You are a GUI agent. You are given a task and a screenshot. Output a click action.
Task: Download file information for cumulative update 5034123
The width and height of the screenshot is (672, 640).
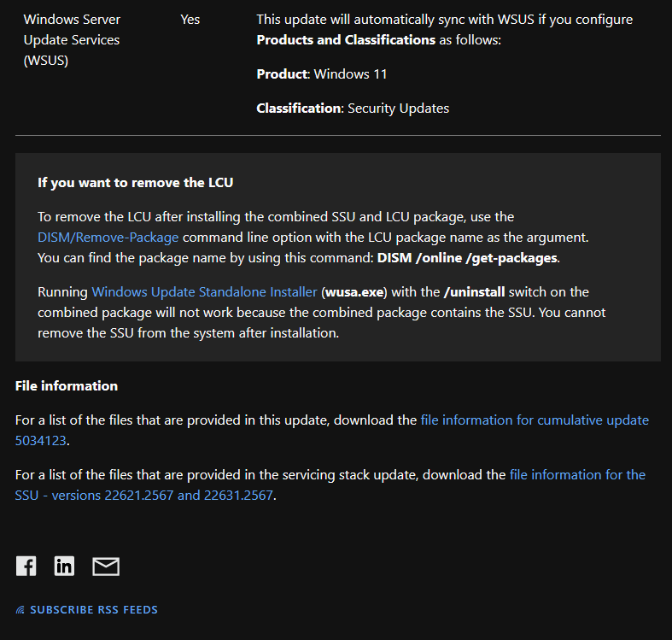pyautogui.click(x=331, y=431)
